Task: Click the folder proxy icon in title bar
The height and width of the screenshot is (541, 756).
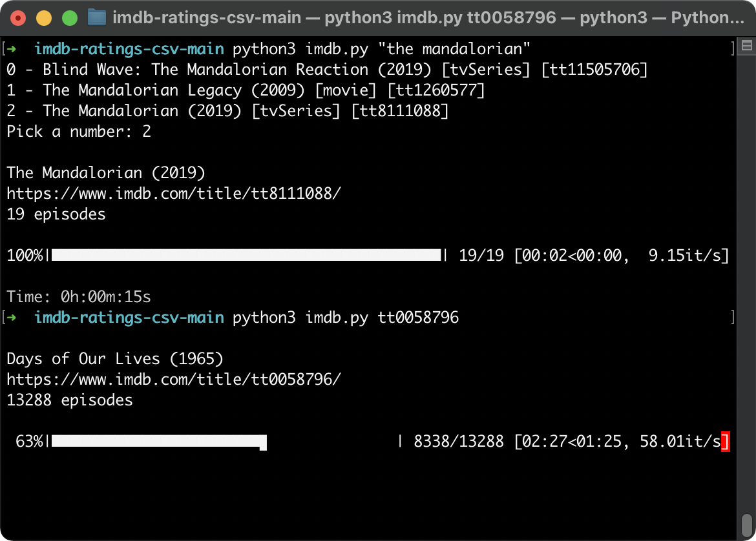Action: [96, 18]
